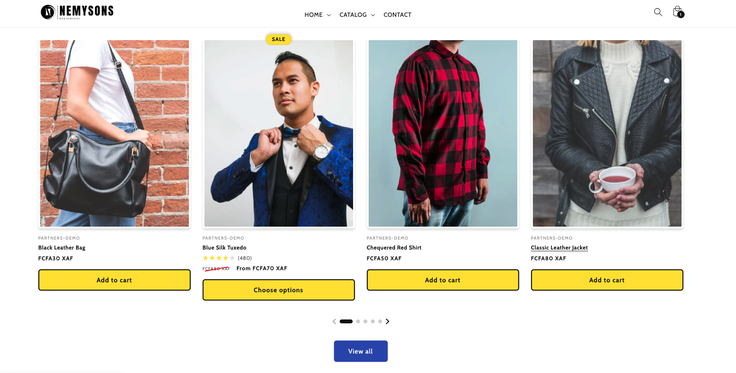Expand the Home menu dropdown

click(317, 15)
